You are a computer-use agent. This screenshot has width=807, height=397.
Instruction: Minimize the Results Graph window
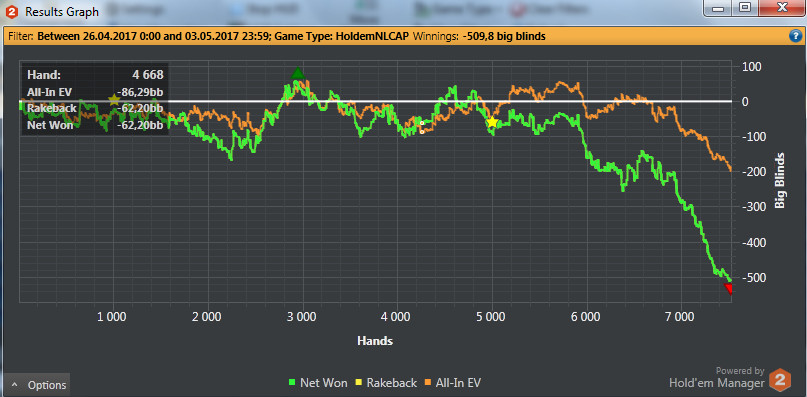coord(718,8)
